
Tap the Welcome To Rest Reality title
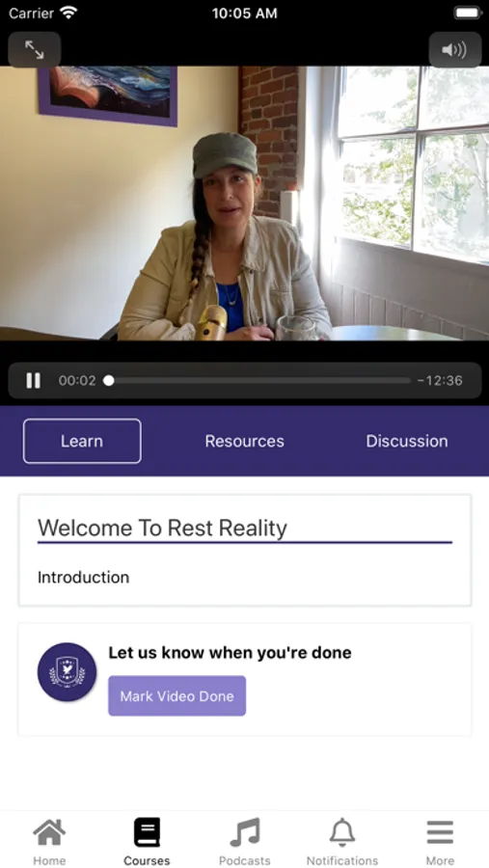coord(162,529)
